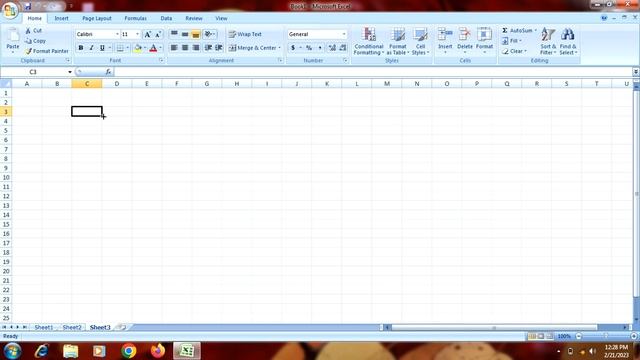Open the font size dropdown
The image size is (640, 360).
point(138,34)
